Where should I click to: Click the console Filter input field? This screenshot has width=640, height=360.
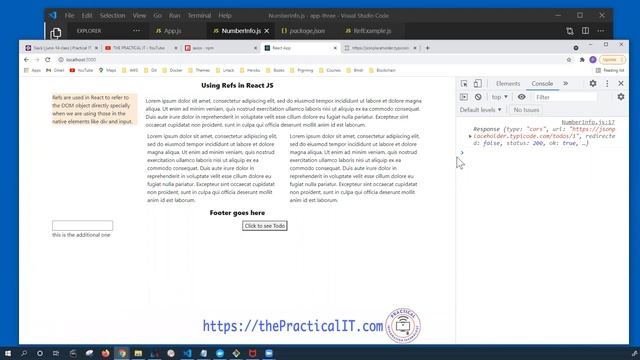pyautogui.click(x=565, y=97)
